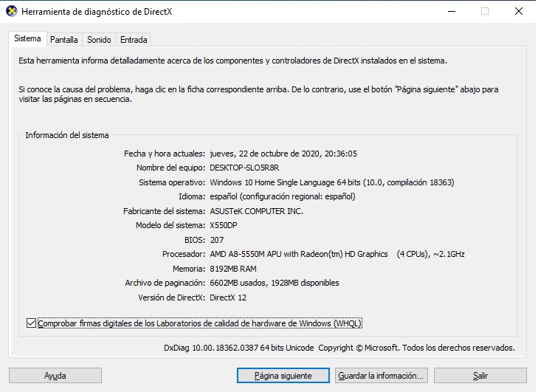Click the DirectX diagnostic tool title icon
538x392 pixels.
[x=12, y=11]
